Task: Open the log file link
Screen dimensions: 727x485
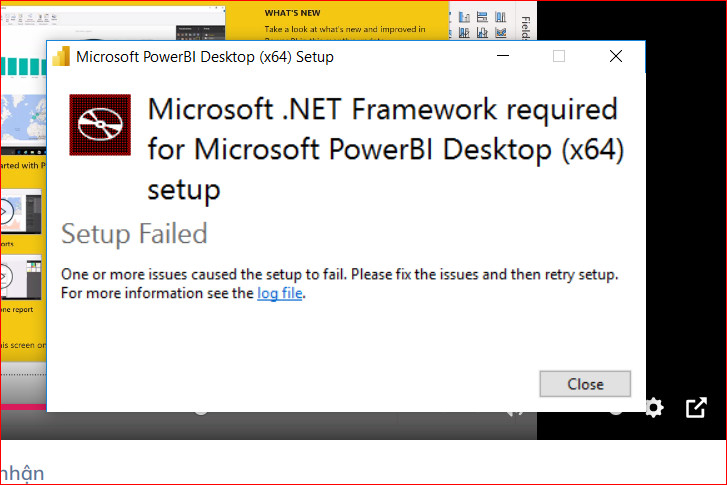Action: click(x=280, y=293)
